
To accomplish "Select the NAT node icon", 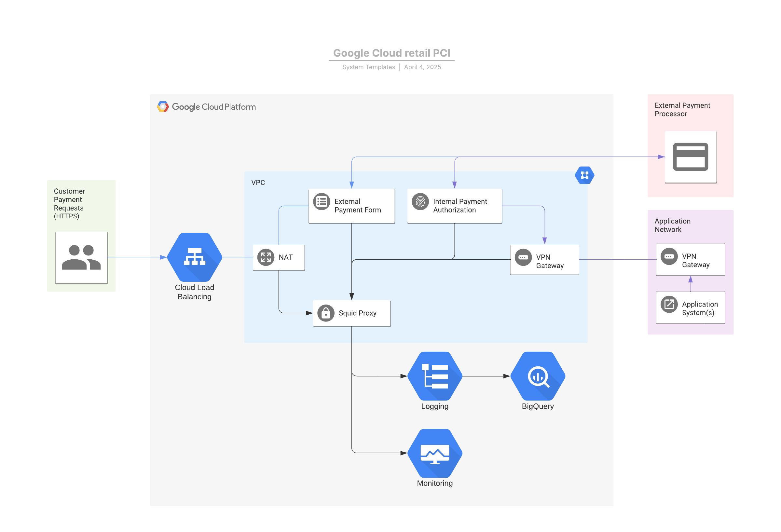I will (x=266, y=257).
